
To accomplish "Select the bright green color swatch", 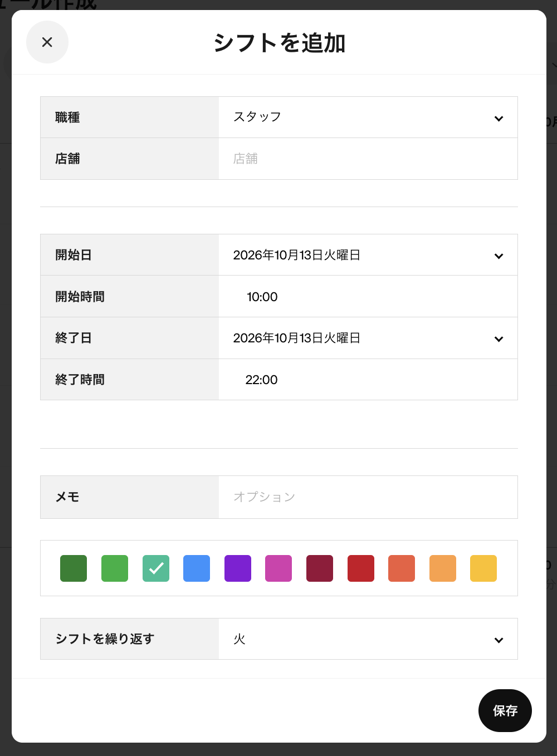I will point(115,568).
